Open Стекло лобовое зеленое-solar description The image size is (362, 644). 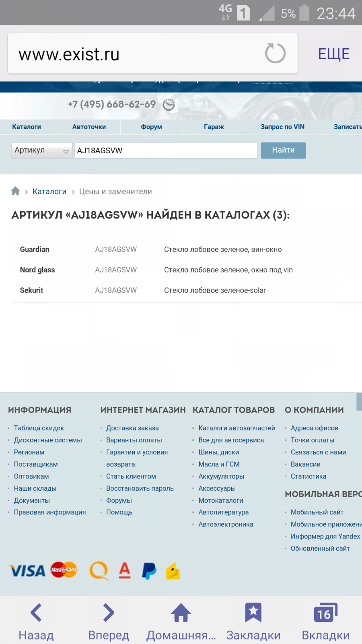[x=215, y=290]
